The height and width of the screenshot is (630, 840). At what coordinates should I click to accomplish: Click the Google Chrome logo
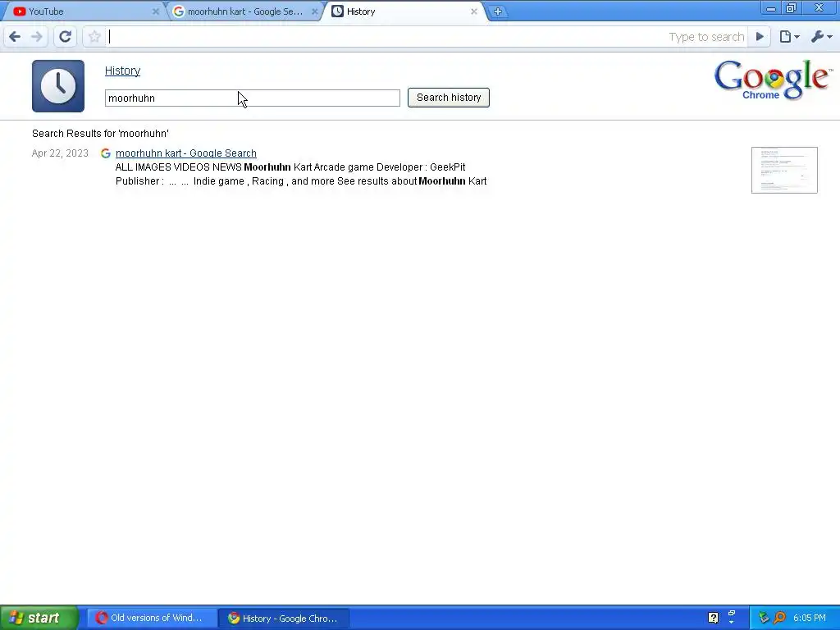(x=773, y=80)
